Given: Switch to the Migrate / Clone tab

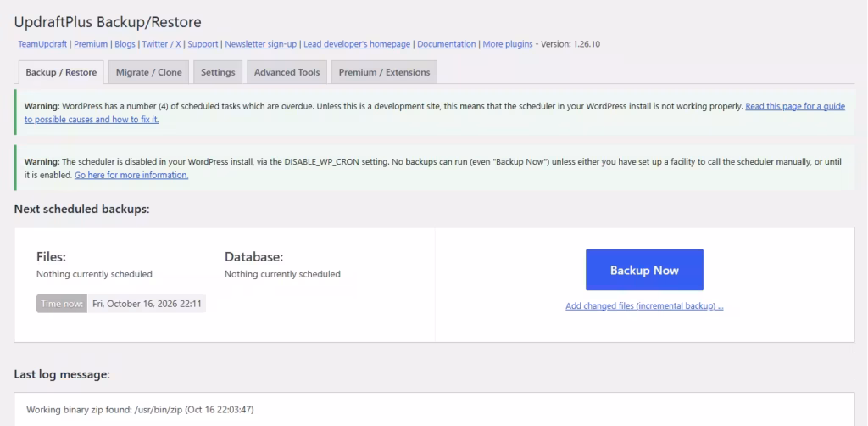Looking at the screenshot, I should (148, 72).
